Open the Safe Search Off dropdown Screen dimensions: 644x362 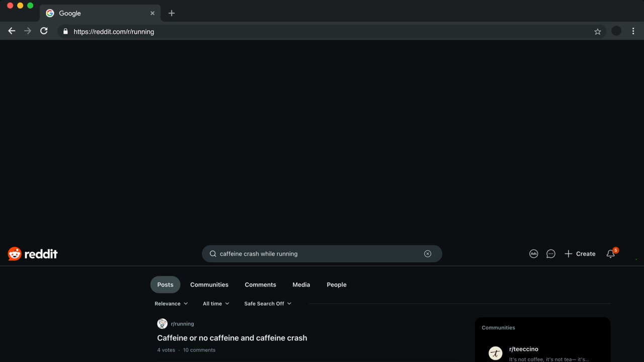(x=268, y=304)
